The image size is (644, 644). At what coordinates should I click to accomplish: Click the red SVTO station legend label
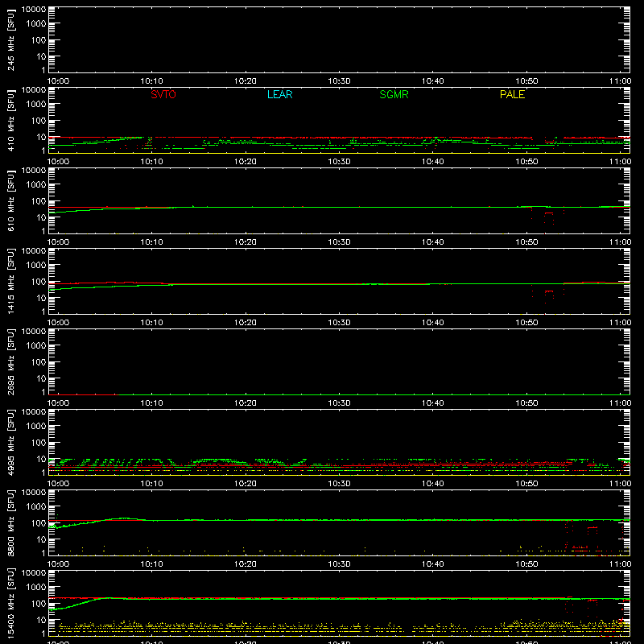[163, 94]
